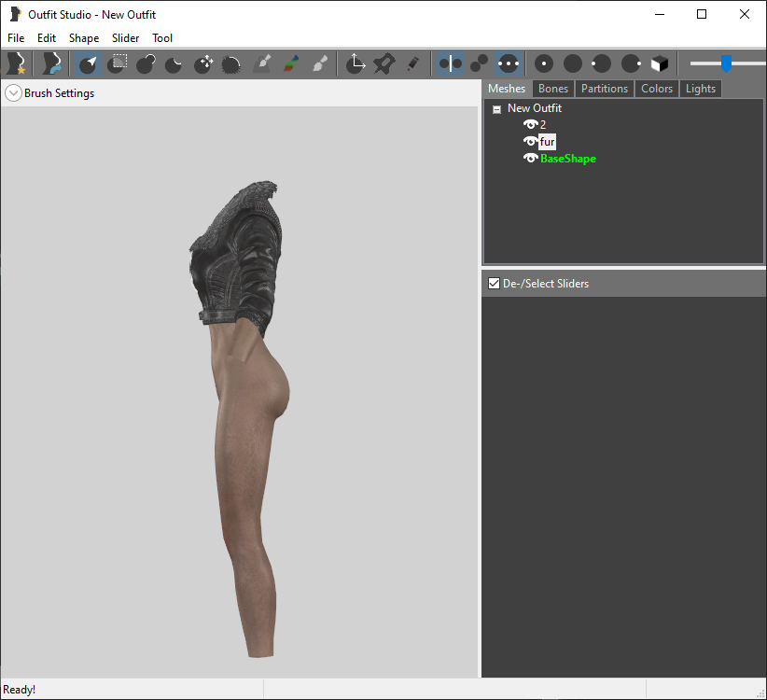Choose the Weight paint brush

[x=261, y=63]
